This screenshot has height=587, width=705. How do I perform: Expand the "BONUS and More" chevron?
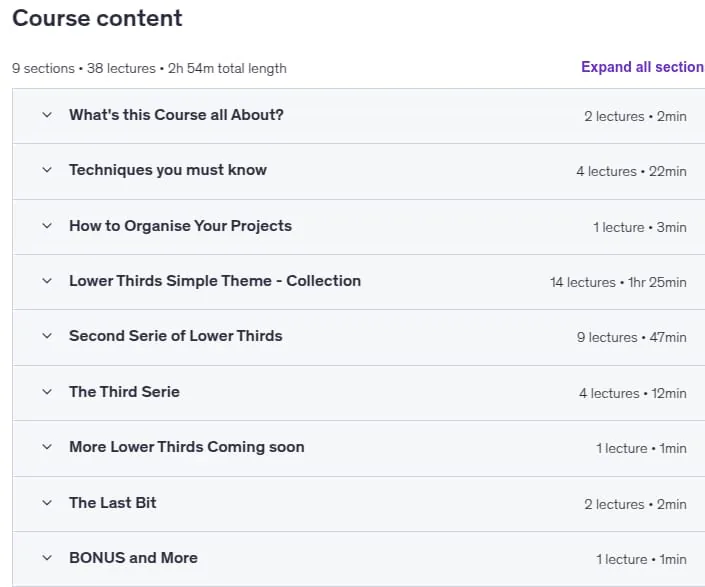tap(47, 558)
